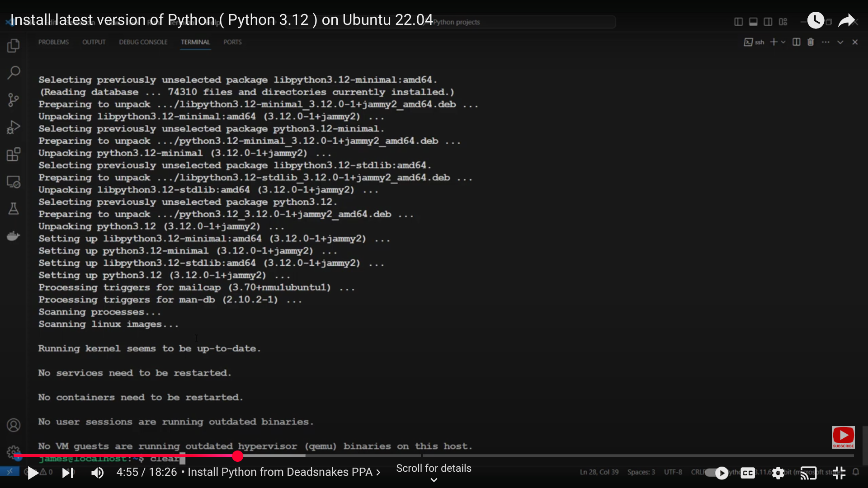The height and width of the screenshot is (488, 868).
Task: Open the Extensions view
Action: tap(14, 155)
